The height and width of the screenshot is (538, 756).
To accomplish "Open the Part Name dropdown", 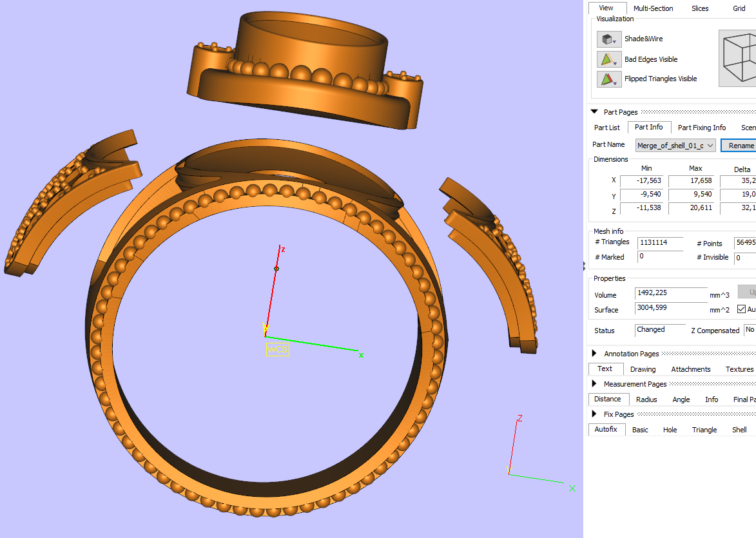I will (x=675, y=146).
